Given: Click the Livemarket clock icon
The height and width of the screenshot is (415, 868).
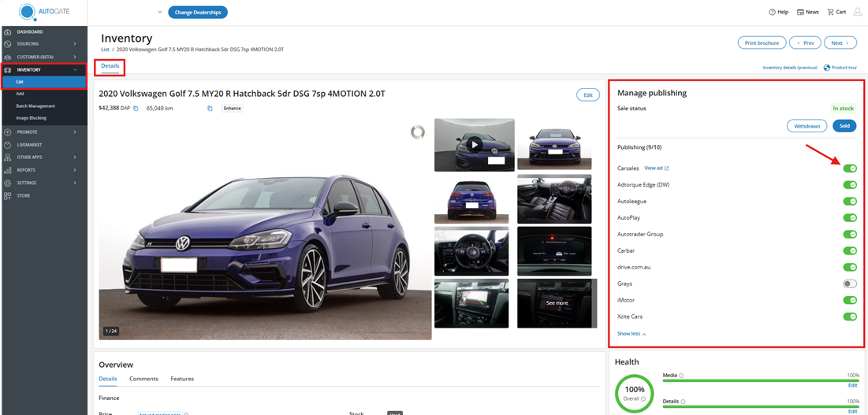Looking at the screenshot, I should click(x=7, y=144).
